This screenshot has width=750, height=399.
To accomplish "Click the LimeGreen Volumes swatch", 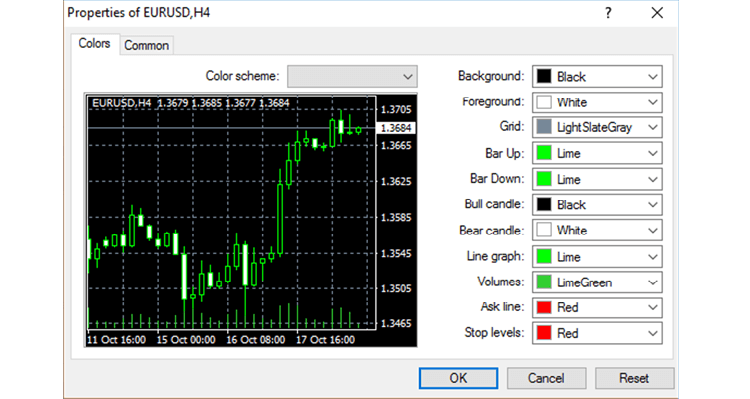I will pos(544,282).
